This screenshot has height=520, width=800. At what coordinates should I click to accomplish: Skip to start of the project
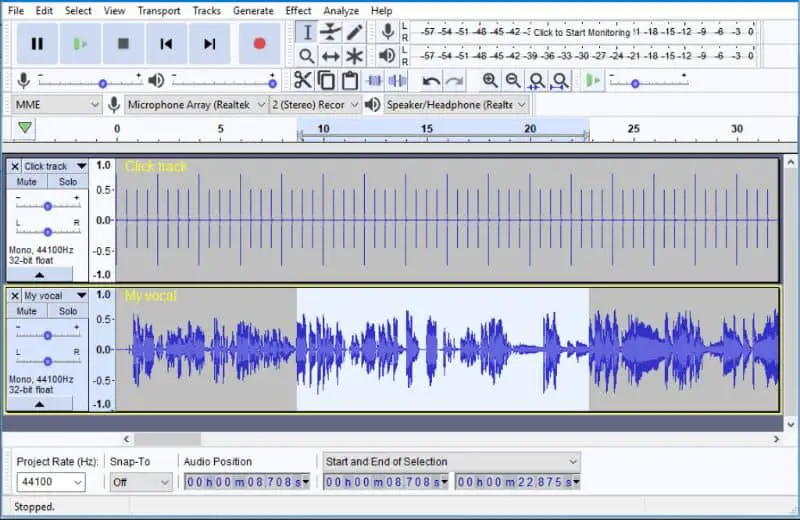pos(166,43)
